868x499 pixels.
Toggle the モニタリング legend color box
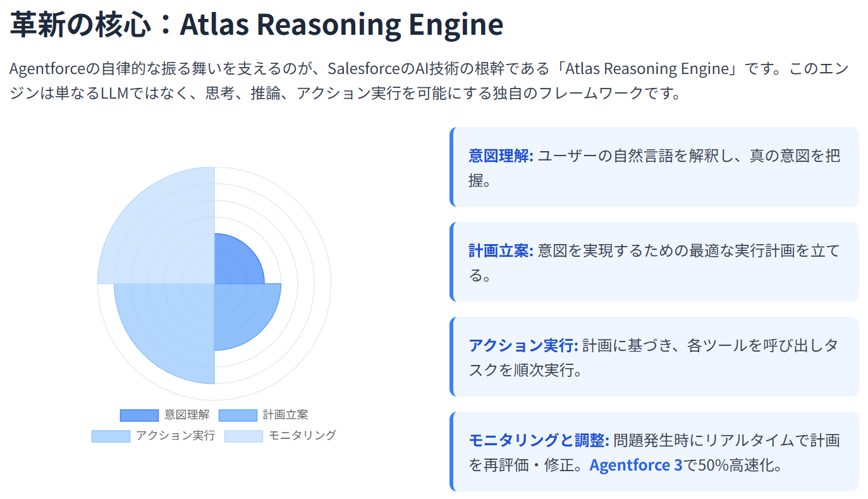tap(243, 436)
